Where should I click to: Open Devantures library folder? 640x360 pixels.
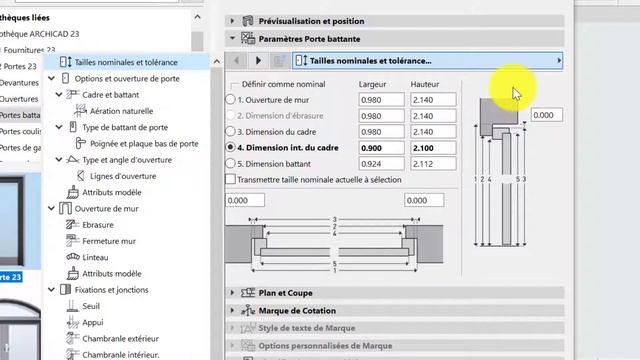(19, 82)
